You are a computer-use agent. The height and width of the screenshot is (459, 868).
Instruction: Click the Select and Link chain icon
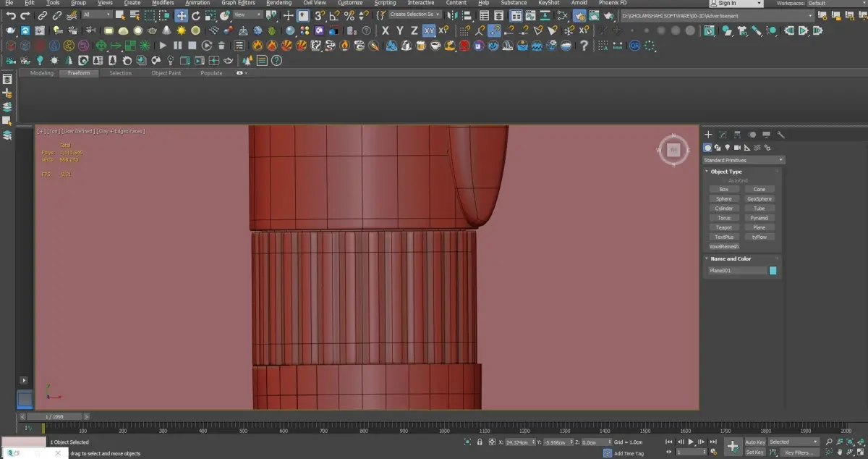point(43,15)
